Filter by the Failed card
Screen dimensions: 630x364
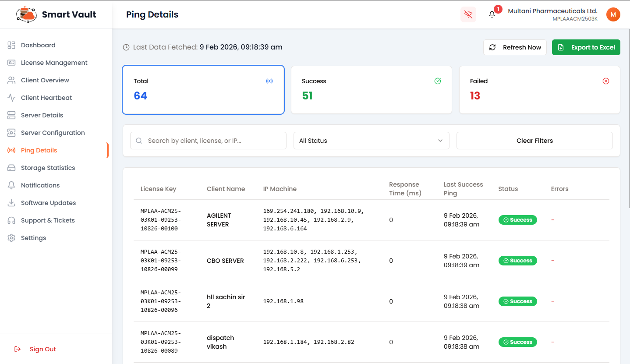pos(539,90)
